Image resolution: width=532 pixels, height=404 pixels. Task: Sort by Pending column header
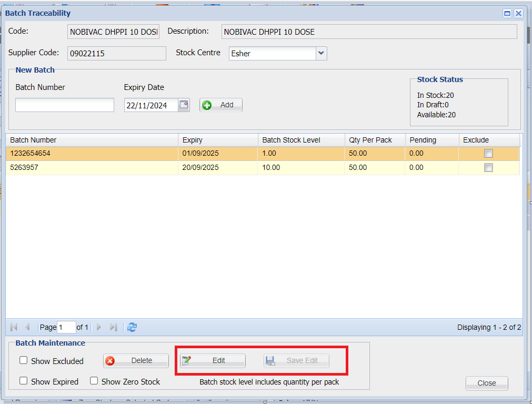click(432, 140)
